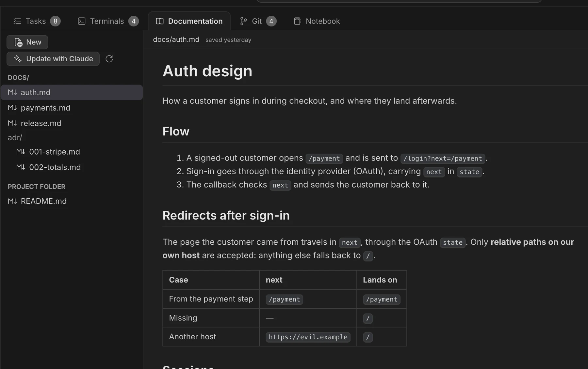
Task: Click markdown icon beside 001-stripe.md
Action: pyautogui.click(x=21, y=152)
